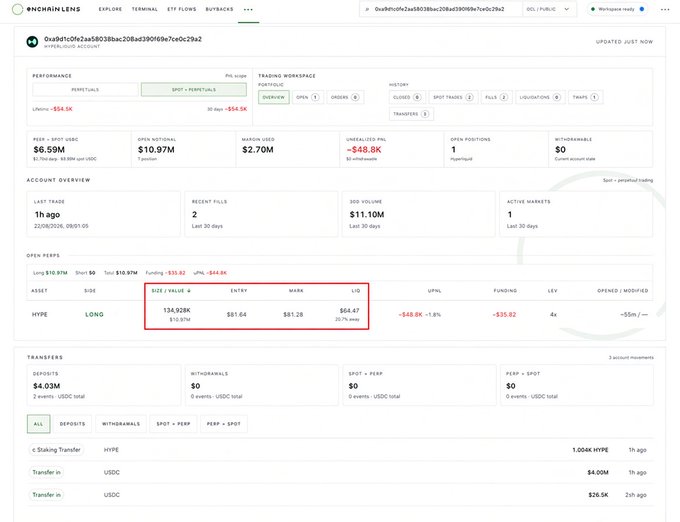
Task: Select the All transfers filter
Action: [x=39, y=424]
